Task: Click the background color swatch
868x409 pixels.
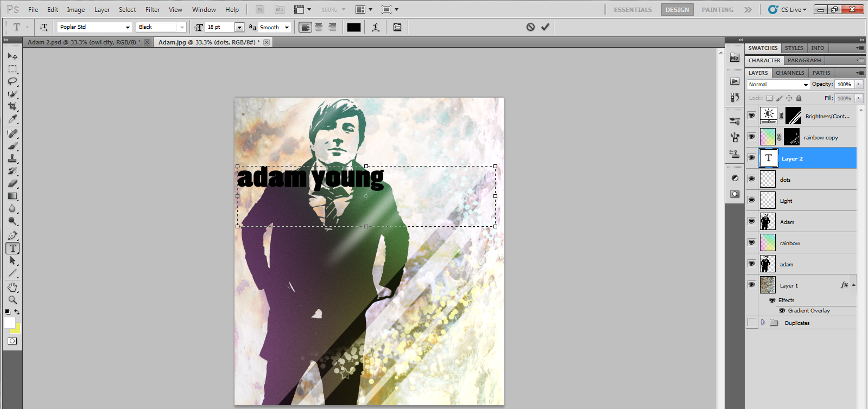Action: point(17,329)
